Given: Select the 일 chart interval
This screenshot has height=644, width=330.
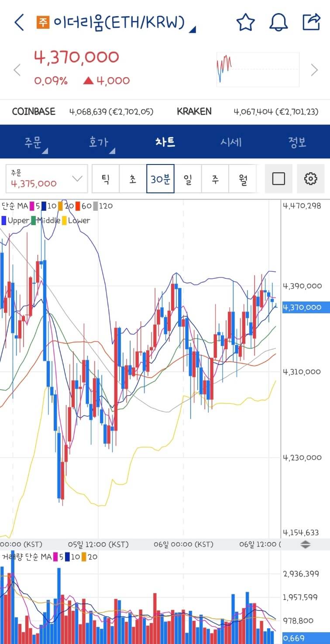Looking at the screenshot, I should click(x=188, y=179).
